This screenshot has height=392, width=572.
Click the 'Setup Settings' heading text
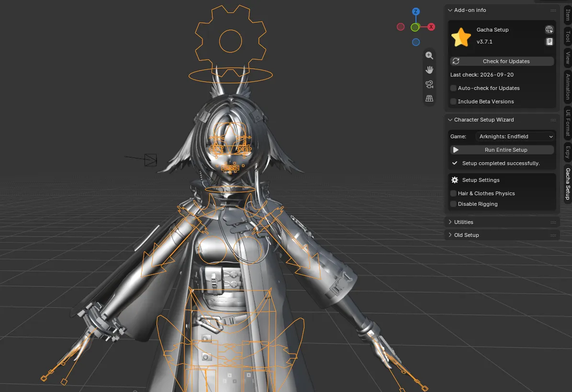coord(481,180)
